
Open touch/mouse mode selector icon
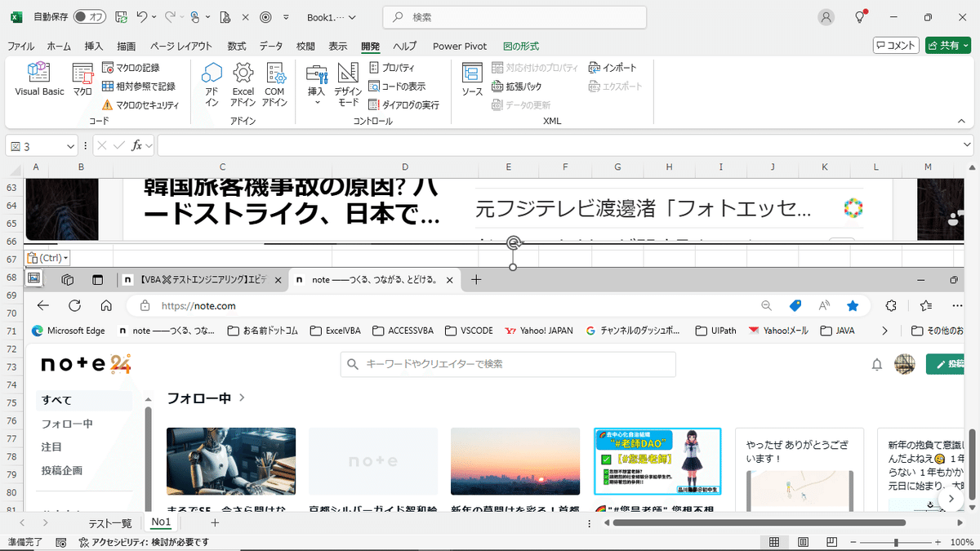194,17
